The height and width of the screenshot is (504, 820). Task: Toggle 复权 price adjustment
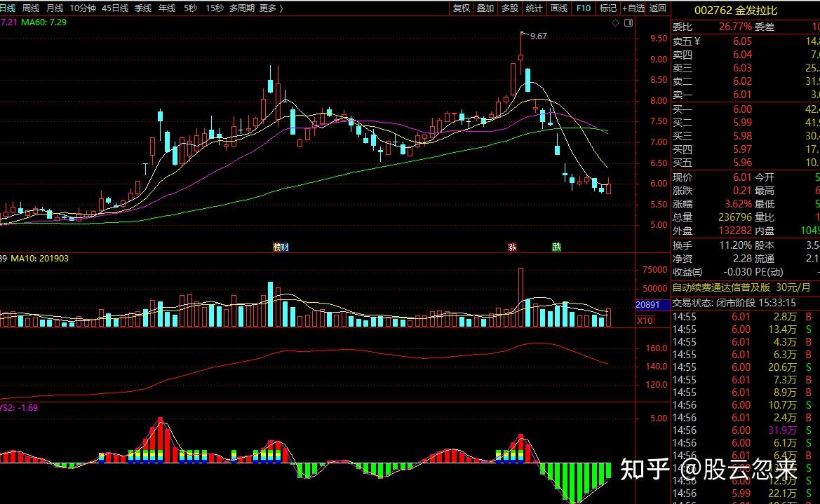point(462,8)
